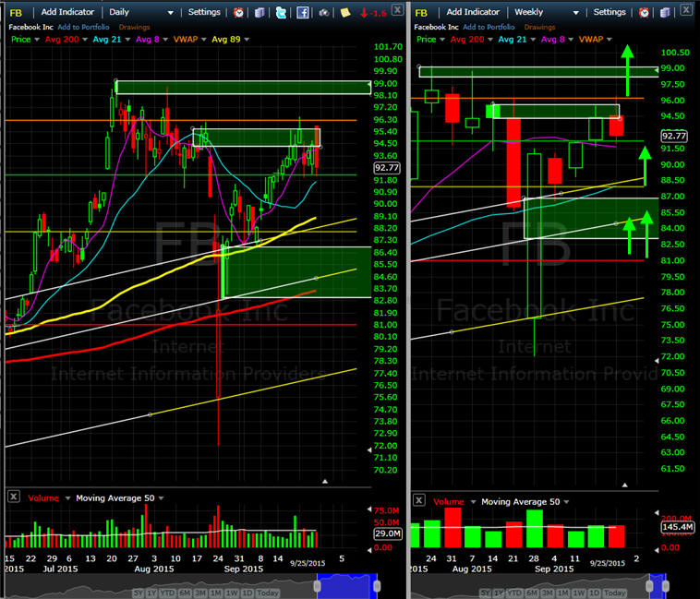Click the stacked documents icon in Weekly chart
Image resolution: width=700 pixels, height=599 pixels.
(665, 13)
